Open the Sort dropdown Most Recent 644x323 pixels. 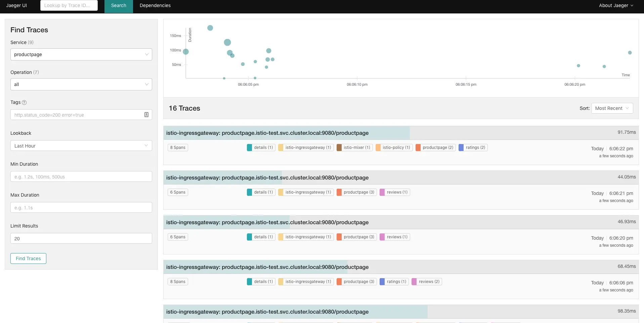(612, 108)
